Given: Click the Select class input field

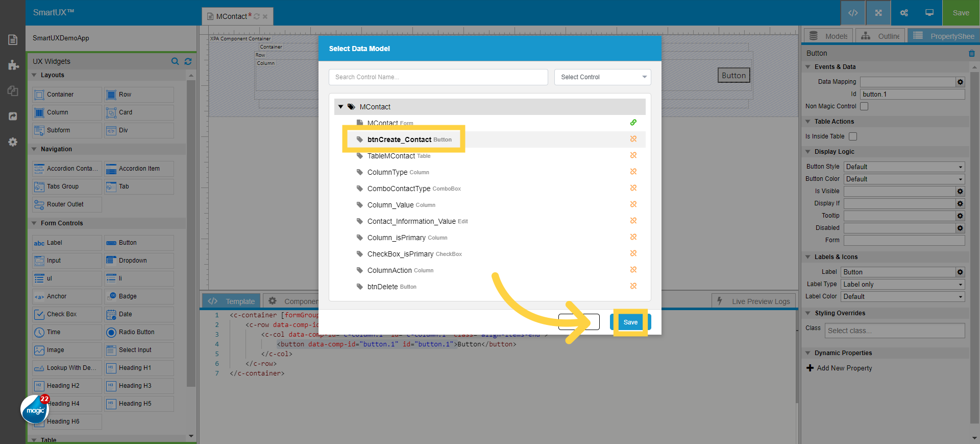Looking at the screenshot, I should (x=895, y=331).
